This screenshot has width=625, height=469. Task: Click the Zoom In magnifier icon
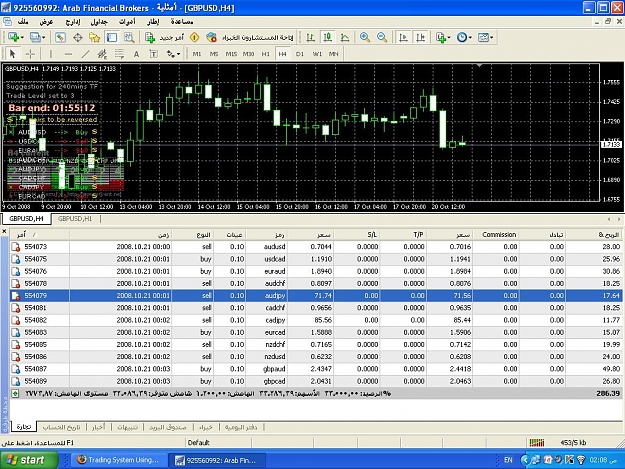(364, 37)
